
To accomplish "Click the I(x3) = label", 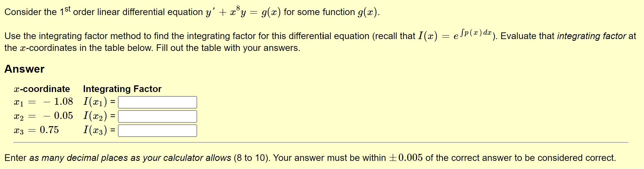I will 99,130.
